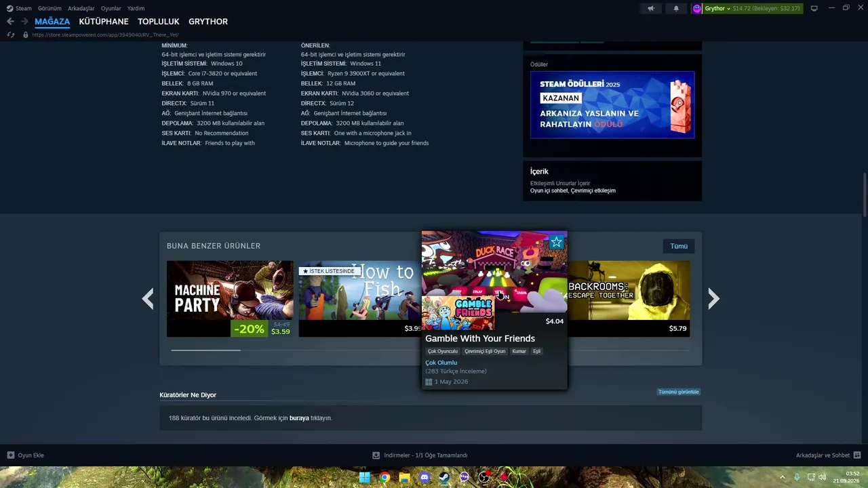
Task: Click the Steam logo icon in the menu bar
Action: (x=9, y=8)
